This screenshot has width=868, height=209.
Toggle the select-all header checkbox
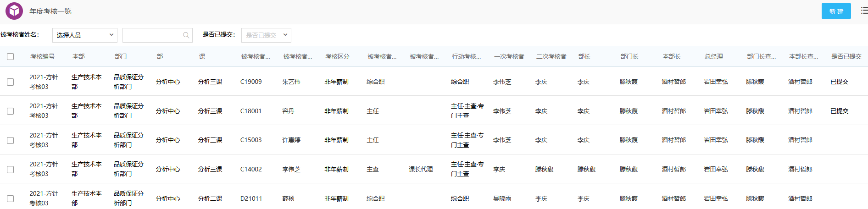(10, 56)
